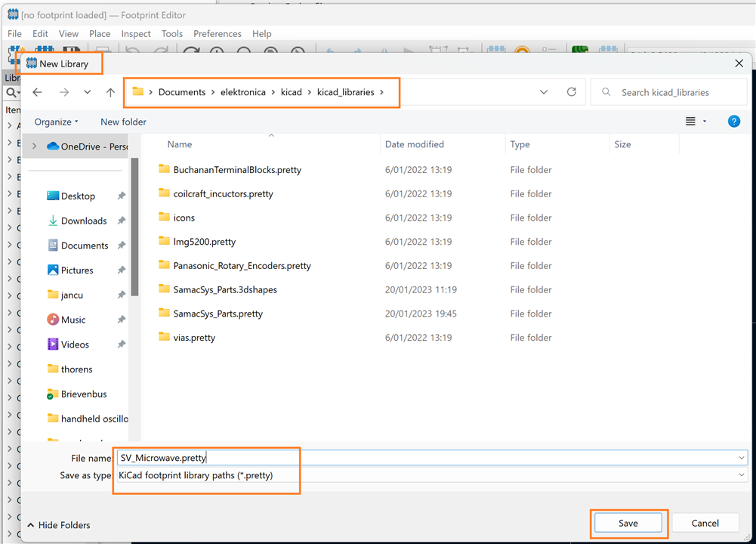Screen dimensions: 756x544
Task: Open chevron dropdown after kicad_libraries breadcrumb
Action: 382,92
